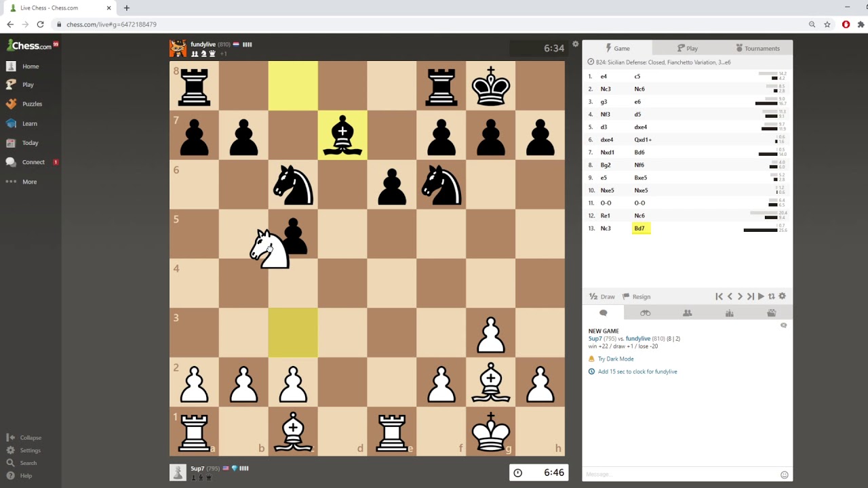Click the B24 Sicilian Defense opening name
868x488 pixels.
tap(663, 62)
